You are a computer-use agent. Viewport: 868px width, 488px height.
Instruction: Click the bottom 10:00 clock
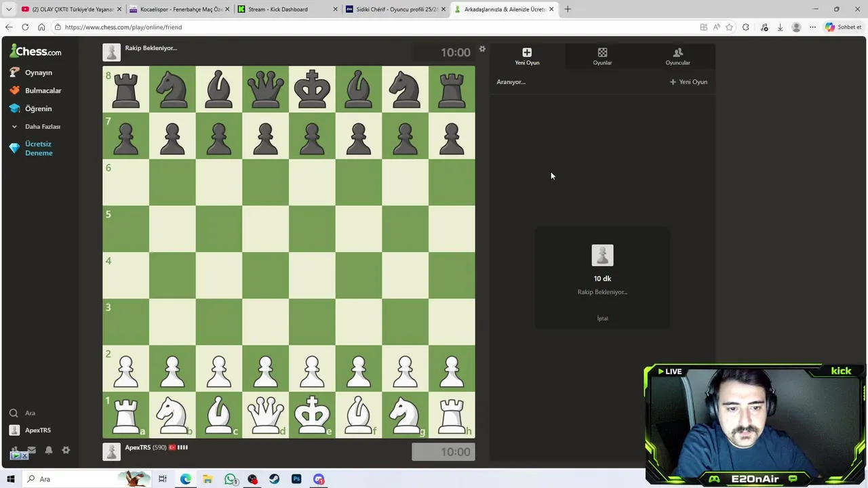(x=443, y=452)
